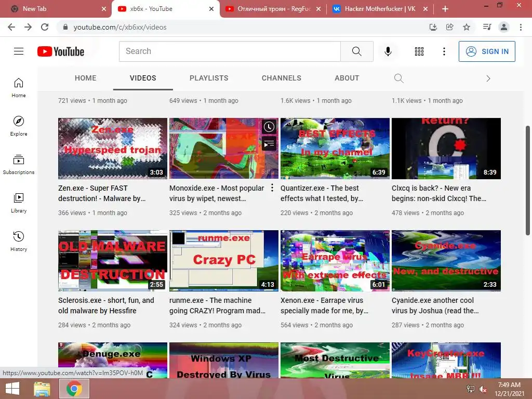Search within the channel magnifier icon
The width and height of the screenshot is (532, 399).
pos(399,78)
